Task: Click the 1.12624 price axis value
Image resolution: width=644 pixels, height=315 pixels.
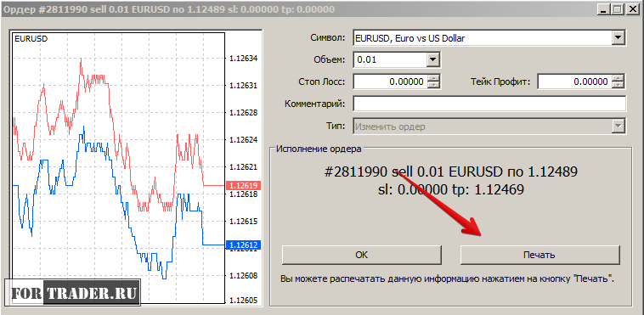Action: (x=244, y=139)
